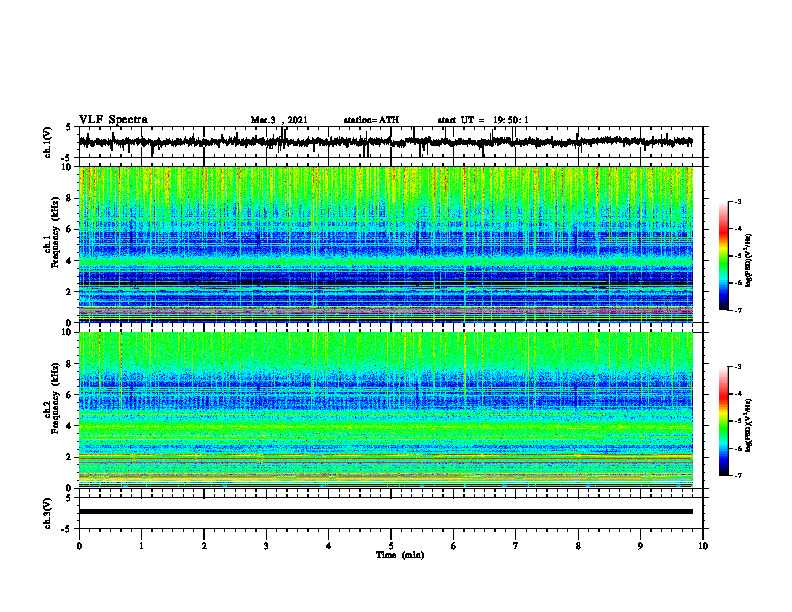Click tick label '2' on the Time axis
This screenshot has width=792, height=612.
(204, 546)
